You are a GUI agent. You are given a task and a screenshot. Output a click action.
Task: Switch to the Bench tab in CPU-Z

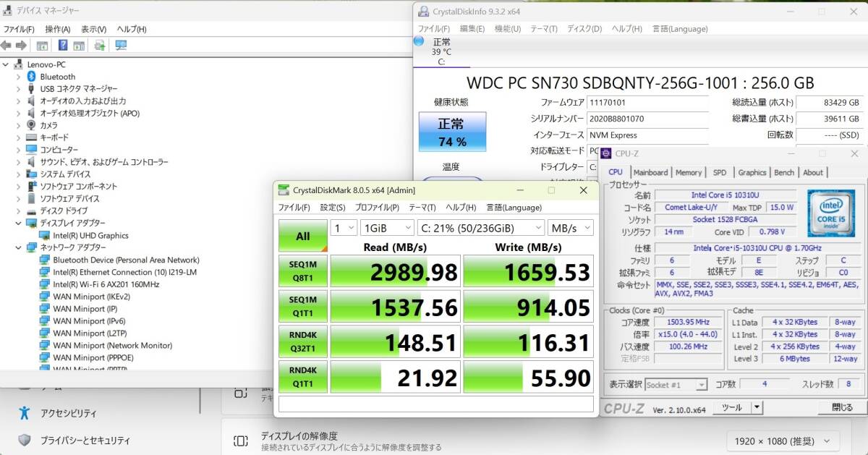tap(784, 172)
